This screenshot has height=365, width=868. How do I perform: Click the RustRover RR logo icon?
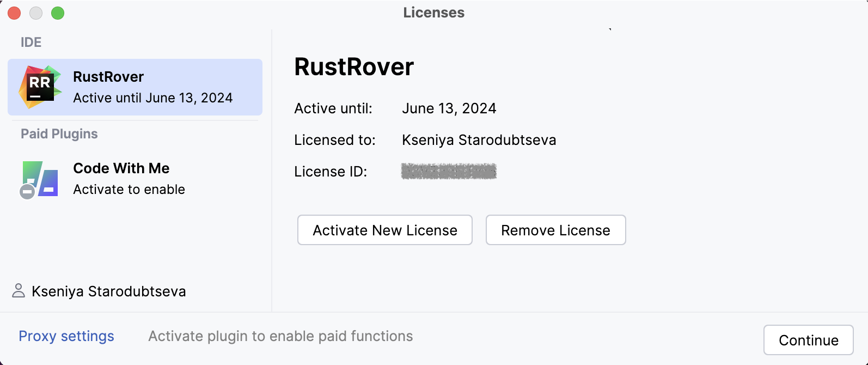pos(40,87)
